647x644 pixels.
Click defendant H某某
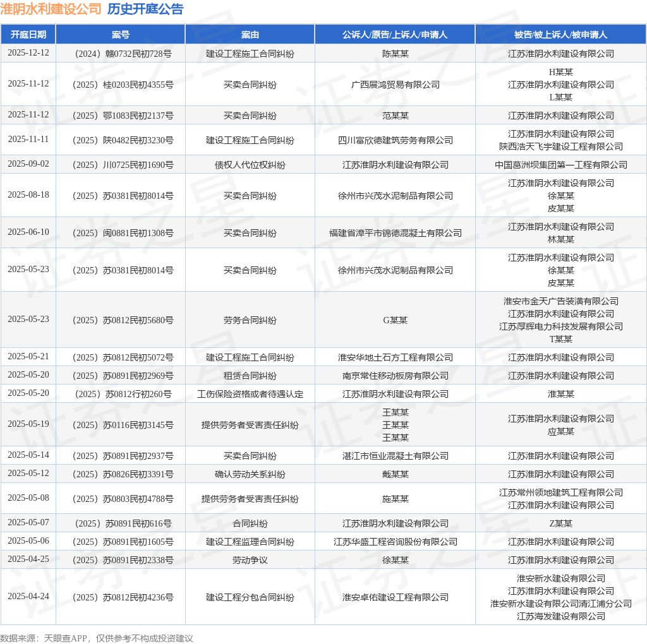[x=561, y=72]
